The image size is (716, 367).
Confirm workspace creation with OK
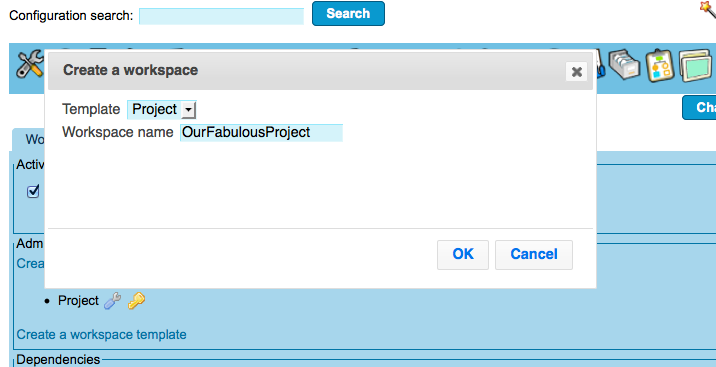463,255
